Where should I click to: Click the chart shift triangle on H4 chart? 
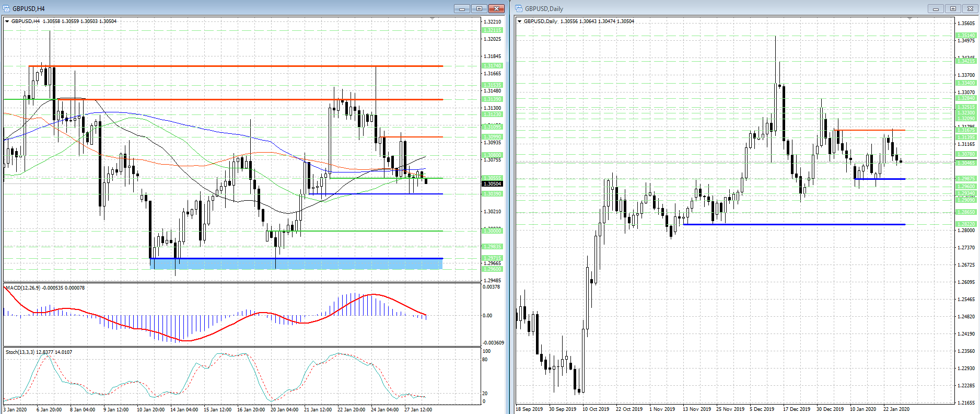[x=432, y=19]
